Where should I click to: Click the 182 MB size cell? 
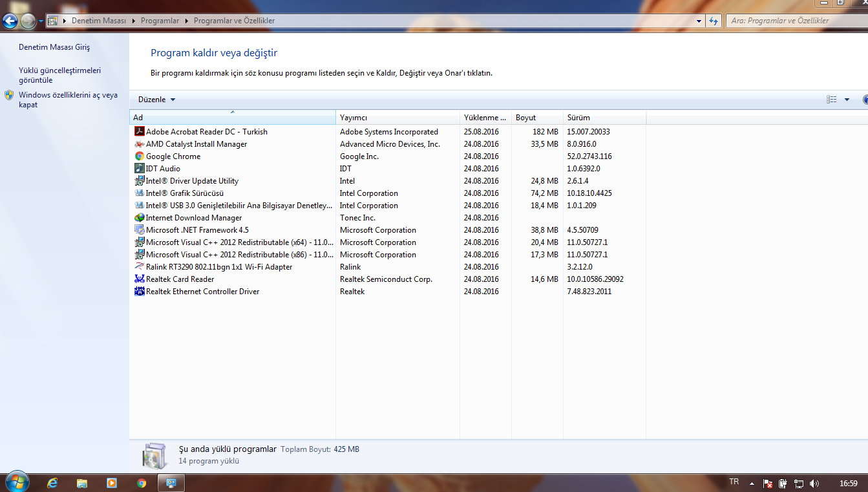click(x=545, y=132)
